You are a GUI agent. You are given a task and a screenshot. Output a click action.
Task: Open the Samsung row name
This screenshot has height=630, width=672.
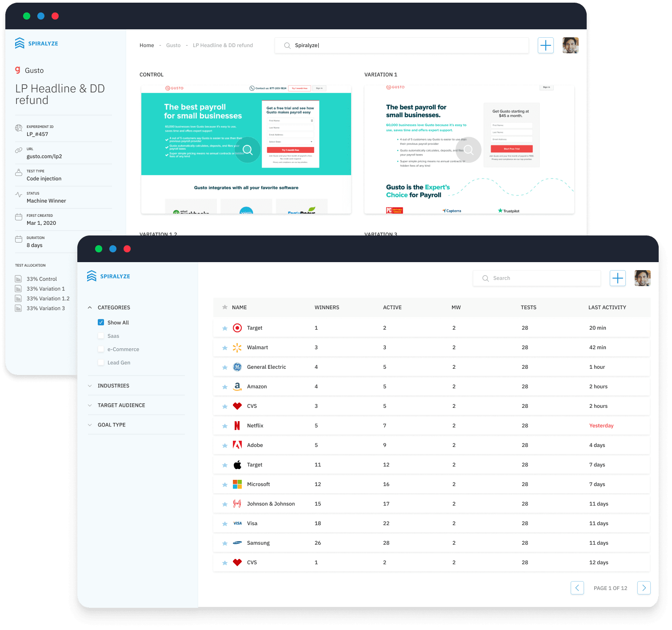pos(258,543)
